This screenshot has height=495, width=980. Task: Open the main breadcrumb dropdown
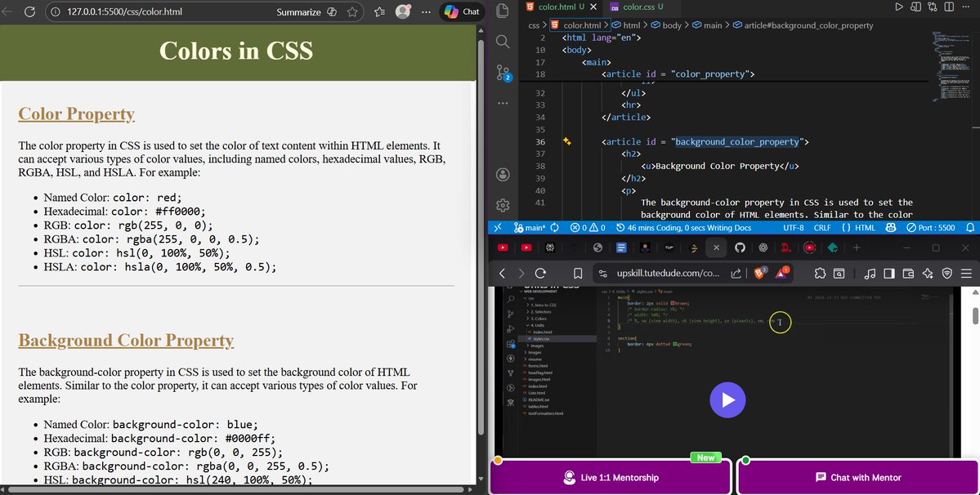707,25
